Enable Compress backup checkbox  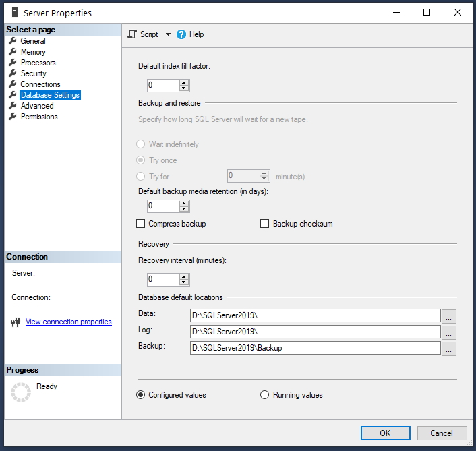(x=140, y=224)
